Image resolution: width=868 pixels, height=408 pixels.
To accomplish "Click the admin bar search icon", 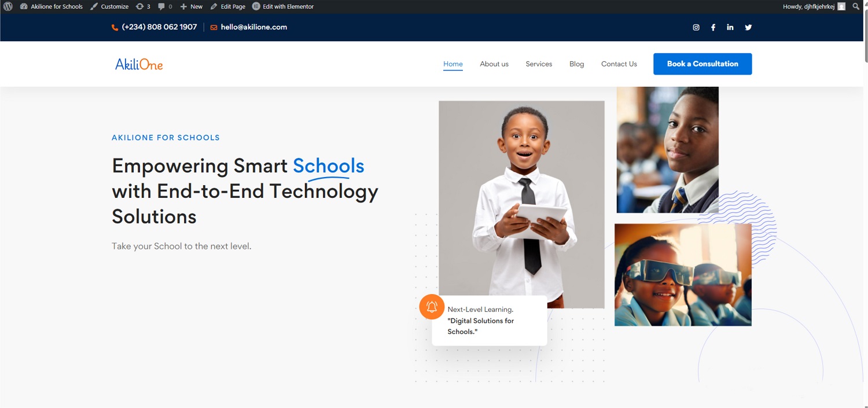I will click(856, 6).
